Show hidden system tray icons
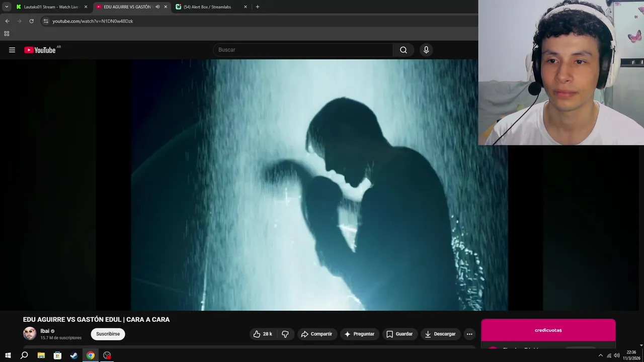The image size is (644, 362). (600, 355)
